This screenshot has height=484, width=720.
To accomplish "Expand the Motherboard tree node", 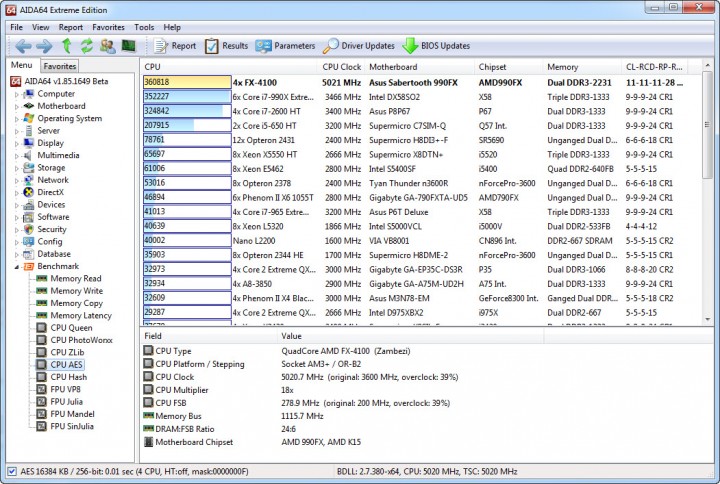I will (17, 107).
